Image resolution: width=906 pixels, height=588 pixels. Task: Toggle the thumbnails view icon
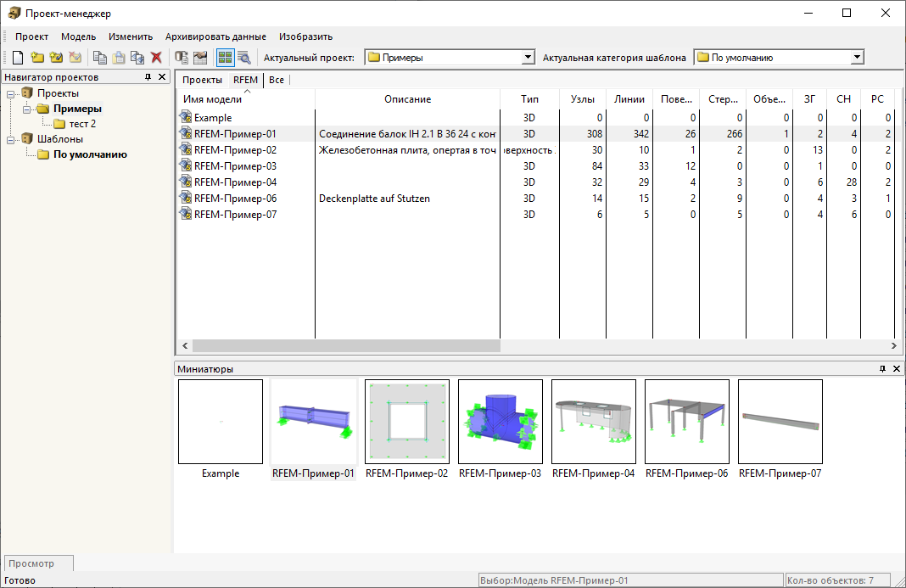point(225,57)
